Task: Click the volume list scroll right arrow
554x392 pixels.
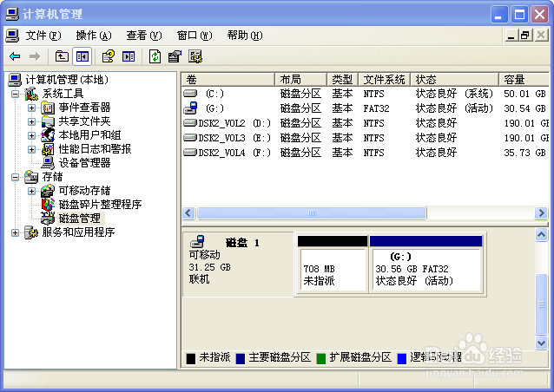Action: (x=541, y=213)
